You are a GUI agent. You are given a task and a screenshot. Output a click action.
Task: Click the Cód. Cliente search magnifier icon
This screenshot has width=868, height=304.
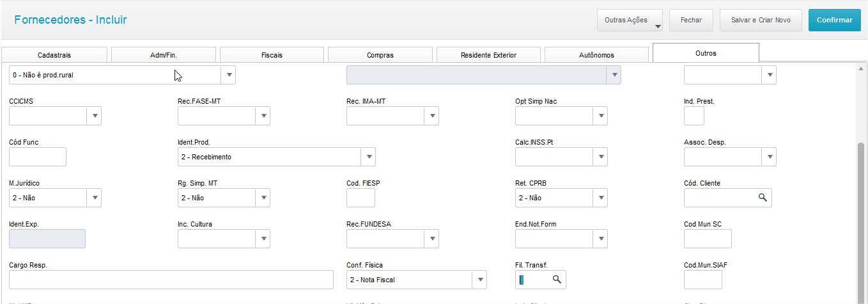pos(762,198)
